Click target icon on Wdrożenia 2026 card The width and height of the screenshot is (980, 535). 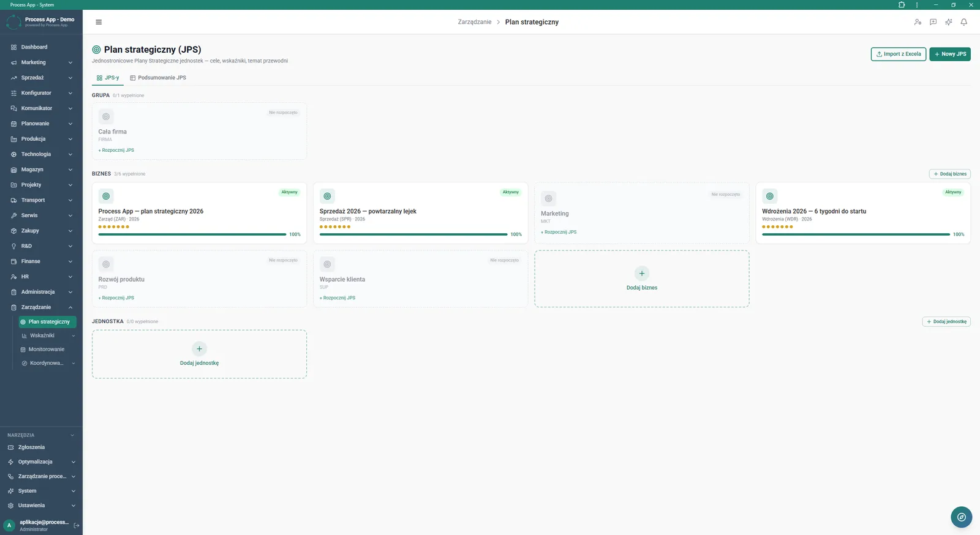click(x=770, y=196)
